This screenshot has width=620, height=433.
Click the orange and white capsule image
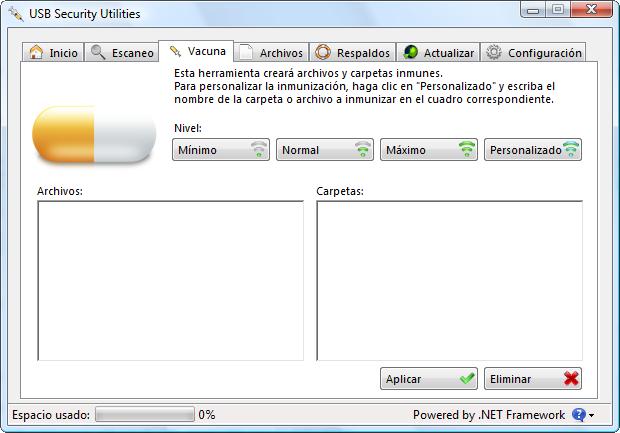[94, 134]
